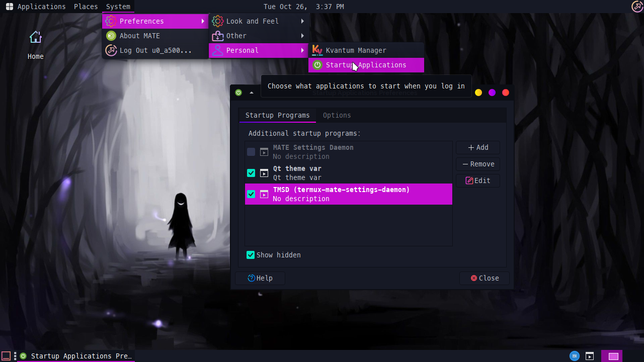Click the purple maximize circle of the dialog
Viewport: 644px width, 362px height.
tap(492, 93)
